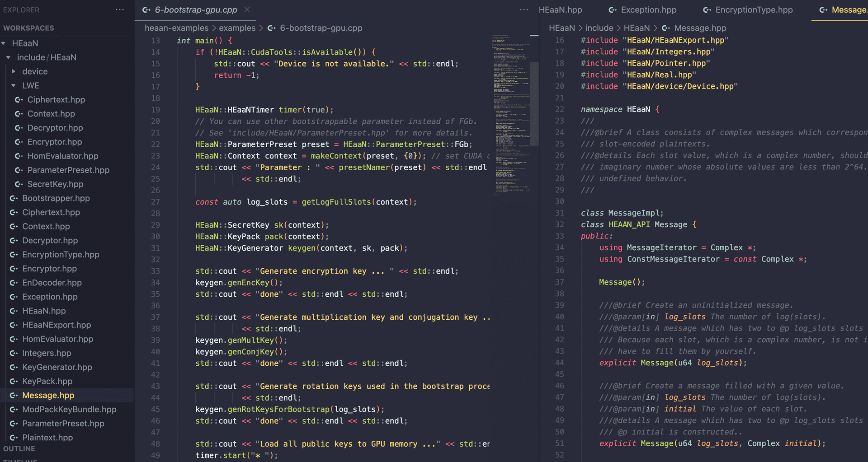Switch to the HEaaN.hpp tab
Screen dimensions: 868x462
pyautogui.click(x=561, y=10)
